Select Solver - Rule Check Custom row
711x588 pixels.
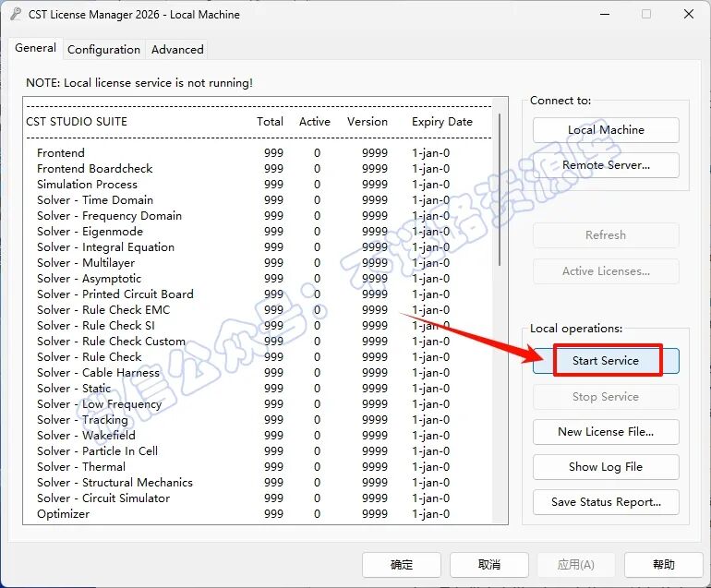[x=244, y=342]
